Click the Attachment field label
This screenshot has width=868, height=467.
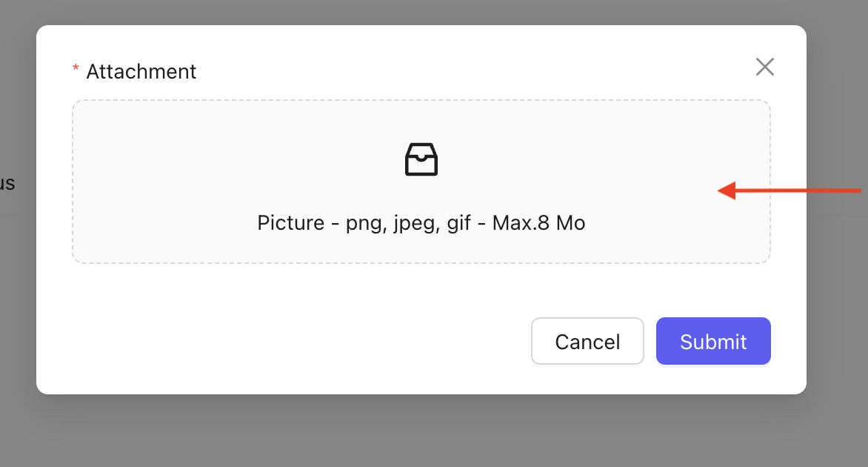[141, 72]
